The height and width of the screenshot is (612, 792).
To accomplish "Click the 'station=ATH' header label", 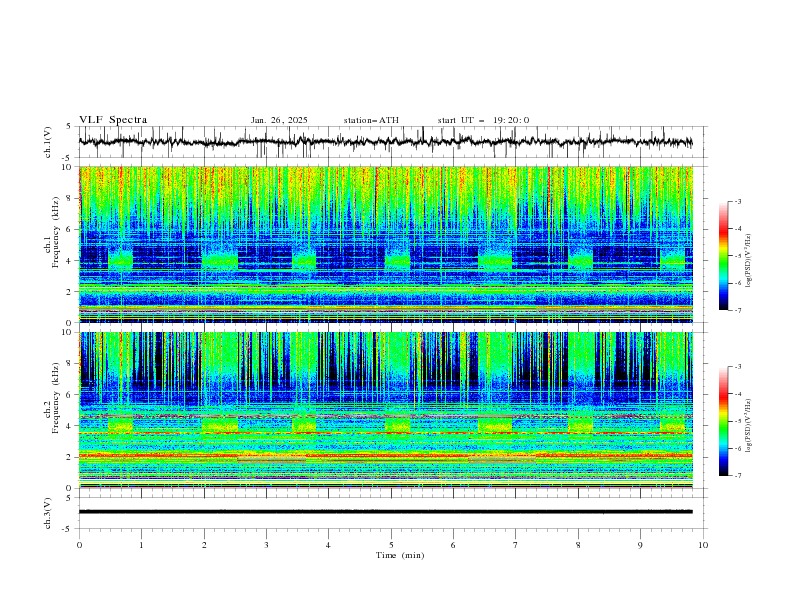I will 371,120.
